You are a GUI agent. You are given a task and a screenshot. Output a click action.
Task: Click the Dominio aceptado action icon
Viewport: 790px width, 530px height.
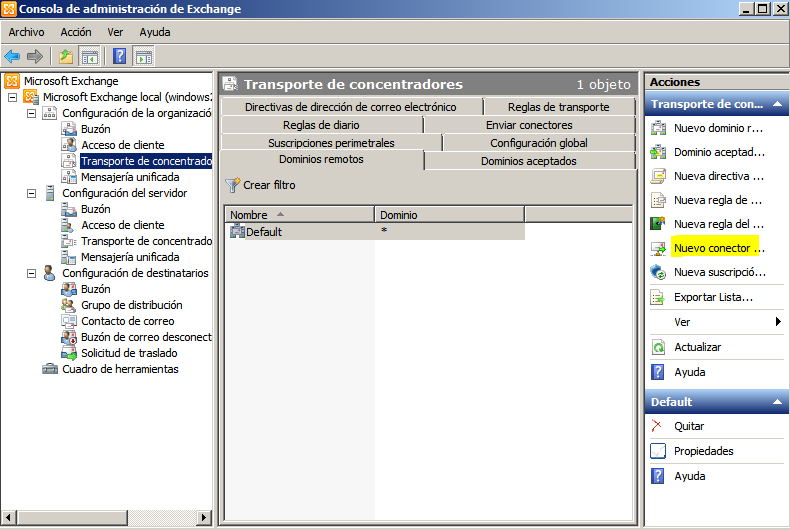[x=658, y=152]
